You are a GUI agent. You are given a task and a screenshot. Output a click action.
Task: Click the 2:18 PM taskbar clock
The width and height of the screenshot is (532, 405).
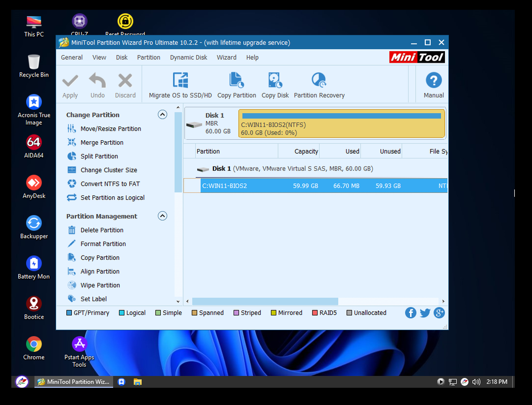click(497, 382)
